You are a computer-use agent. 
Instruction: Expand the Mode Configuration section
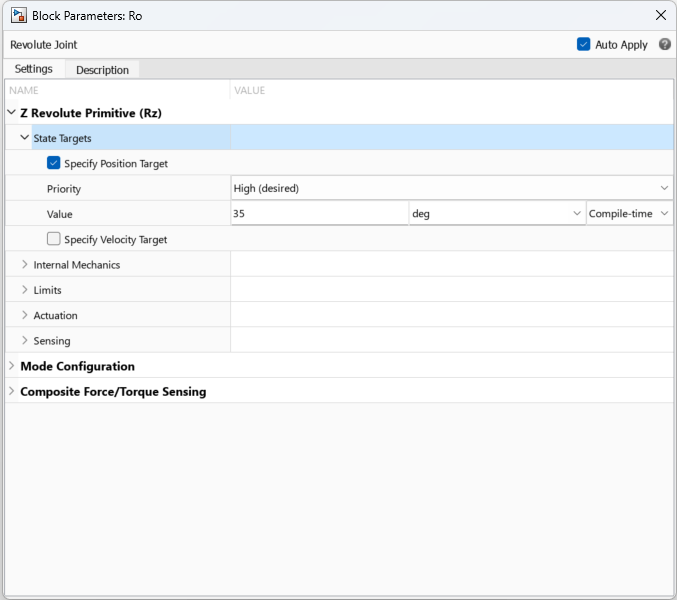tap(11, 366)
